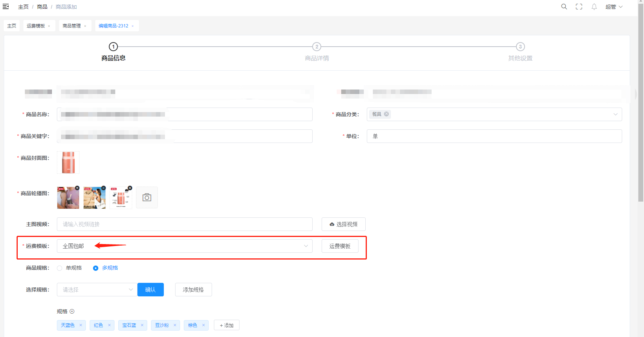The width and height of the screenshot is (644, 337).
Task: Click the 选择视频 upload button
Action: pyautogui.click(x=343, y=224)
